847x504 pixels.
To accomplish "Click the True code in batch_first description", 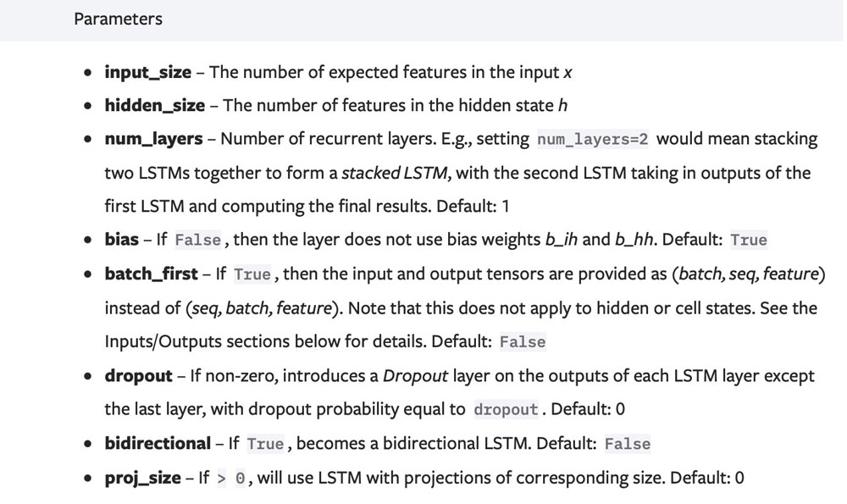I will click(252, 275).
